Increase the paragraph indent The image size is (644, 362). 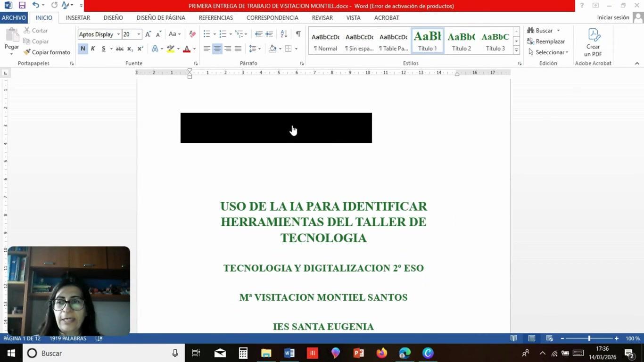click(x=269, y=34)
